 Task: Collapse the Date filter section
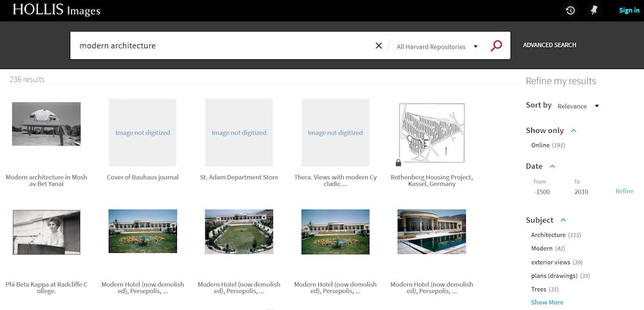coord(552,167)
